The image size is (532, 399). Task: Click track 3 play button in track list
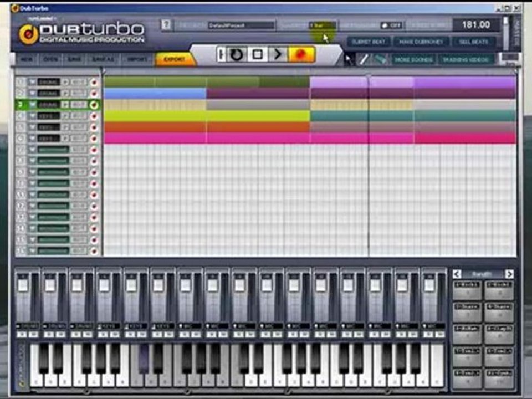click(x=65, y=105)
